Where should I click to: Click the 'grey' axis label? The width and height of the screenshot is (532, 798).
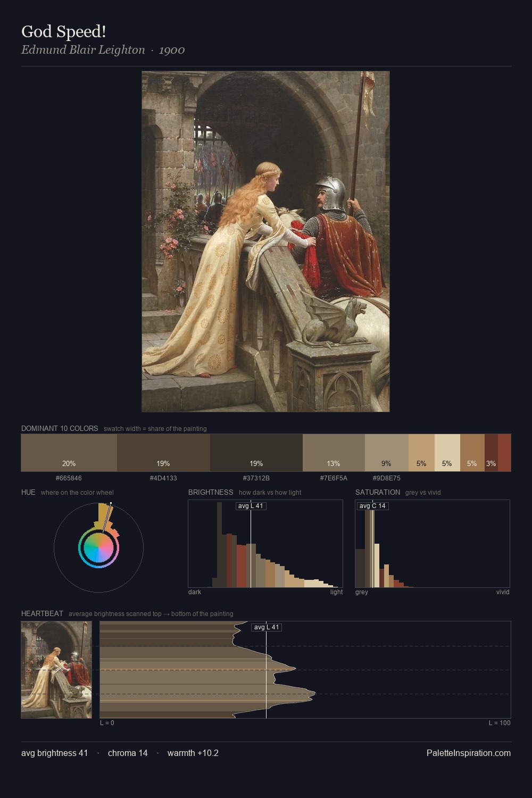[x=362, y=592]
